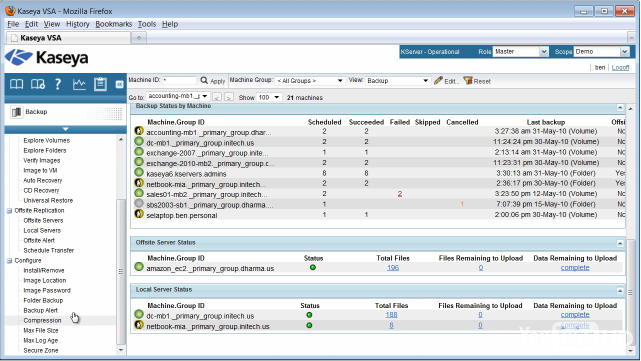Viewport: 641px width, 361px height.
Task: Click status icon for amazon_ec2 offsite server
Action: coord(139,267)
